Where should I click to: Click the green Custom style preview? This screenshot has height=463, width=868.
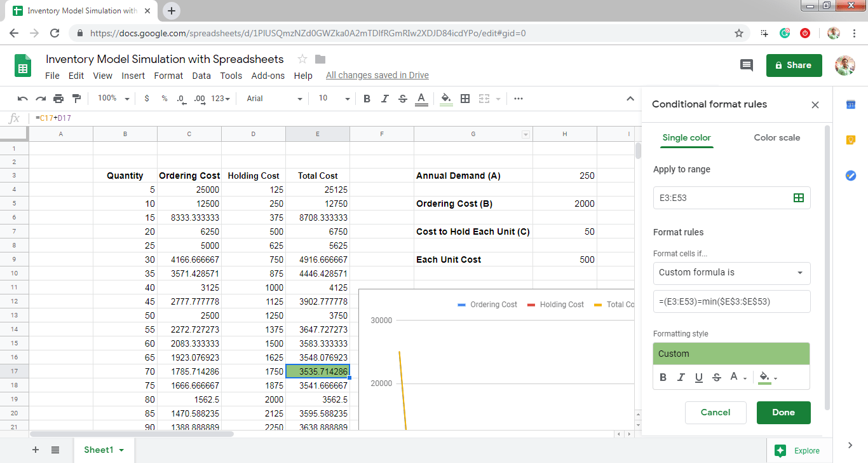(731, 354)
